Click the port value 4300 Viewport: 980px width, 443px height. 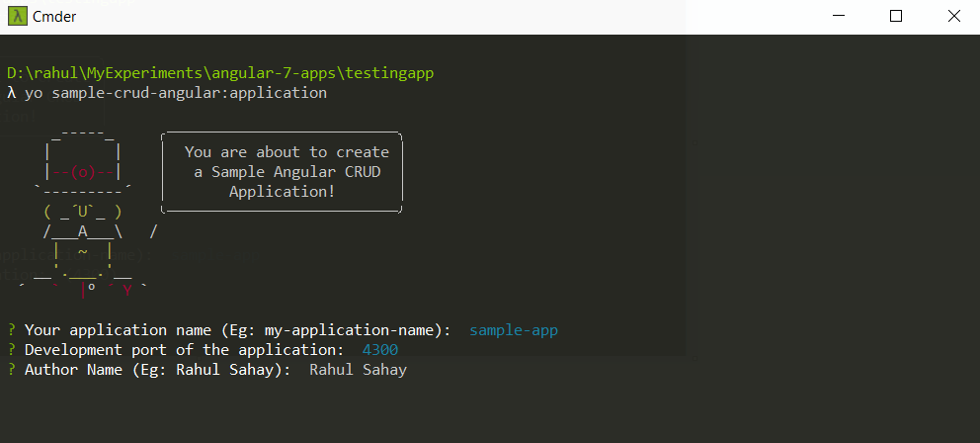[x=380, y=350]
